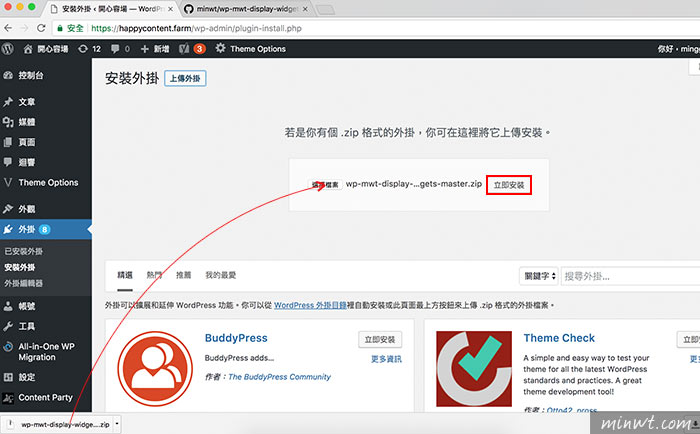Select the minwt/wp-mwt-display-widgets GitHub tab

pyautogui.click(x=247, y=9)
